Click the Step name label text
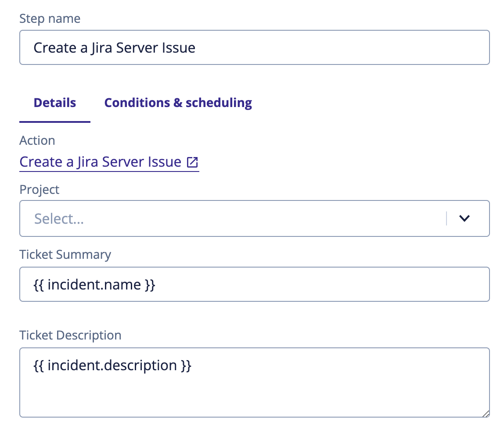504x436 pixels. click(50, 18)
